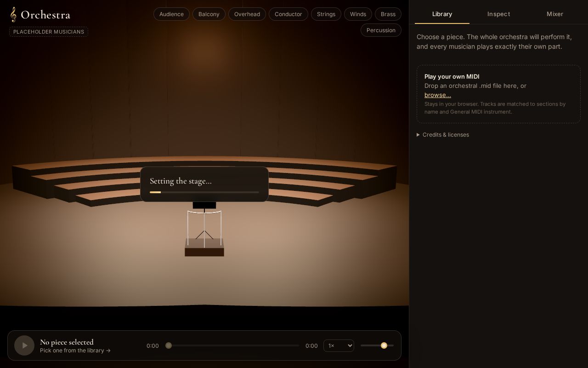Click the conductor podium on stage

click(x=204, y=247)
